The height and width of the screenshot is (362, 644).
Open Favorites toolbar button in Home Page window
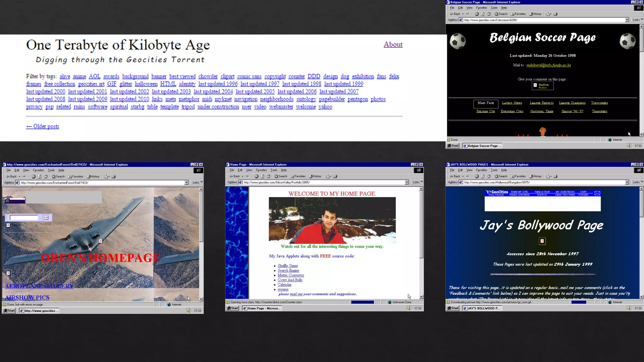pyautogui.click(x=298, y=176)
